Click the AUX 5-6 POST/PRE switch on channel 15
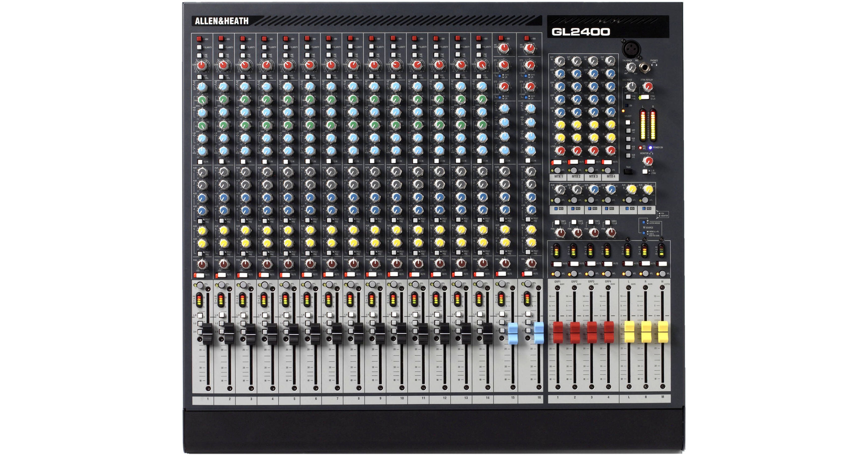 click(502, 252)
